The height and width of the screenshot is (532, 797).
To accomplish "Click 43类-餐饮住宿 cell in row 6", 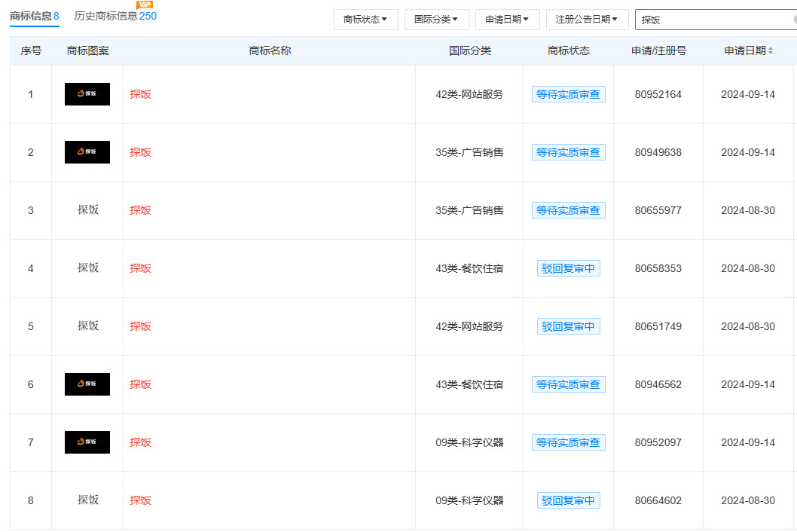I will [469, 384].
